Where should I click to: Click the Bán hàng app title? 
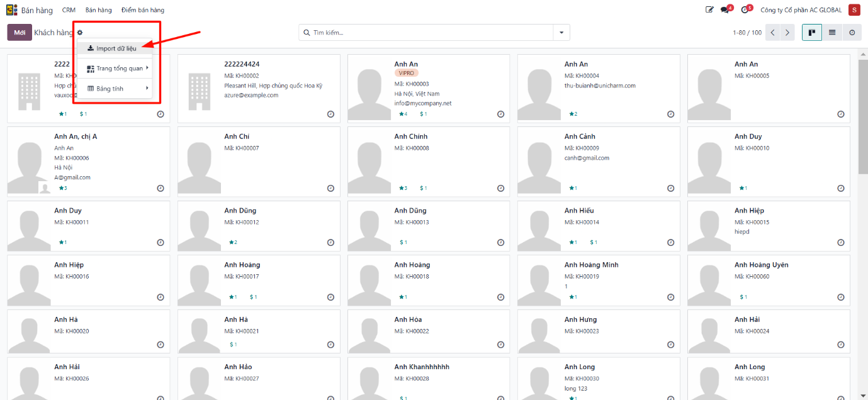[x=37, y=10]
